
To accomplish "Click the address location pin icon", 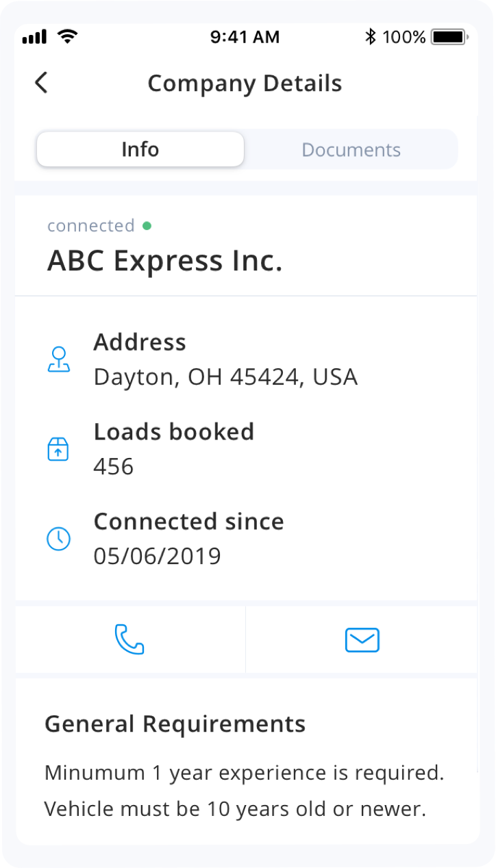I will 59,360.
